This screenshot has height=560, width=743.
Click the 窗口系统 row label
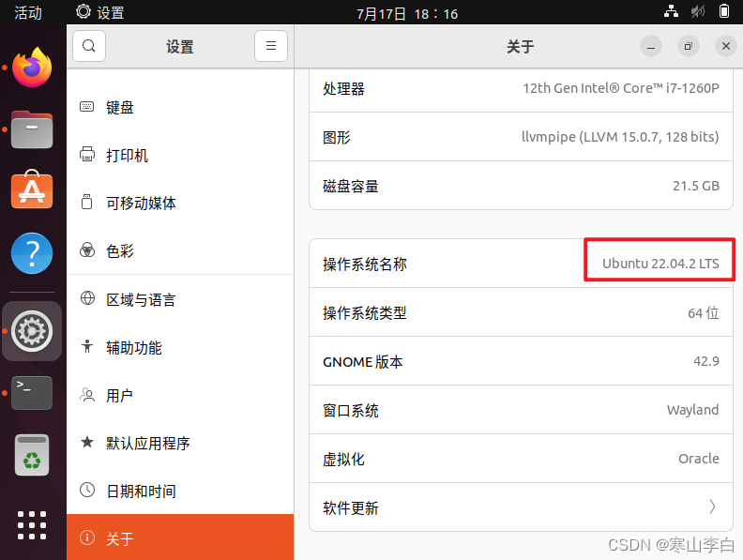click(351, 411)
